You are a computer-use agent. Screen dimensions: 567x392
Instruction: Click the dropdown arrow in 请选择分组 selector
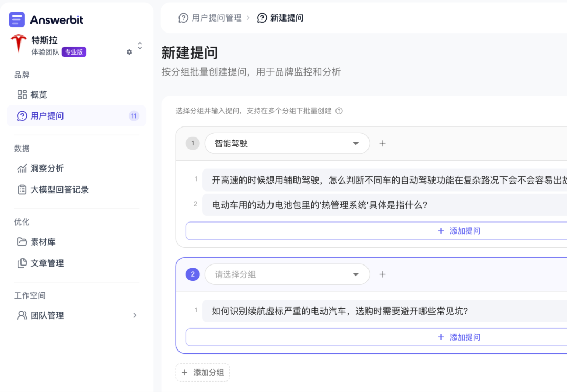356,274
